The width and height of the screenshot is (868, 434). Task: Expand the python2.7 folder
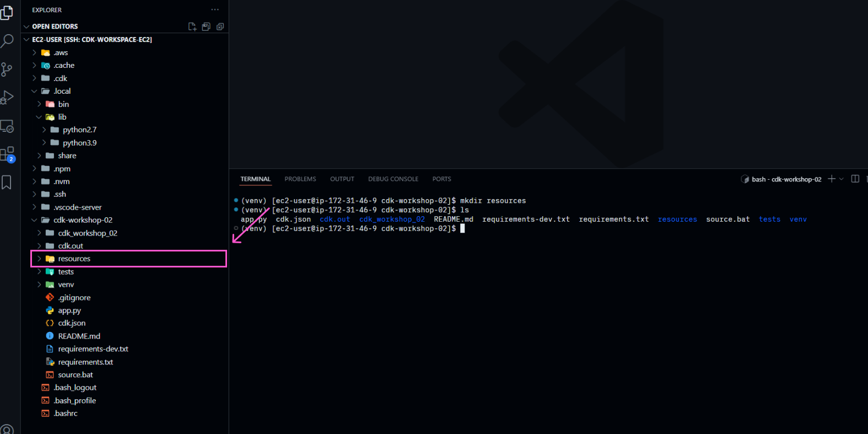pyautogui.click(x=44, y=130)
